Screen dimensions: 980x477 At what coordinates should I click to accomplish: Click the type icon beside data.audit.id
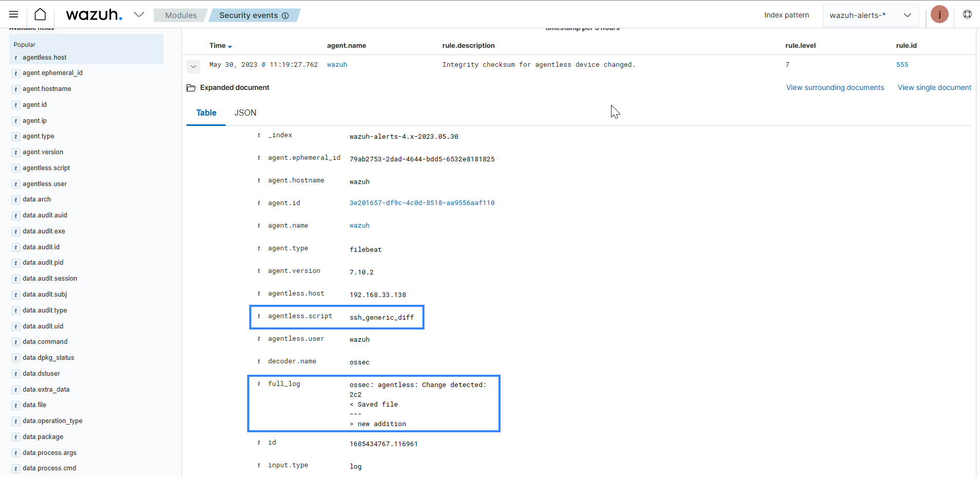click(16, 247)
